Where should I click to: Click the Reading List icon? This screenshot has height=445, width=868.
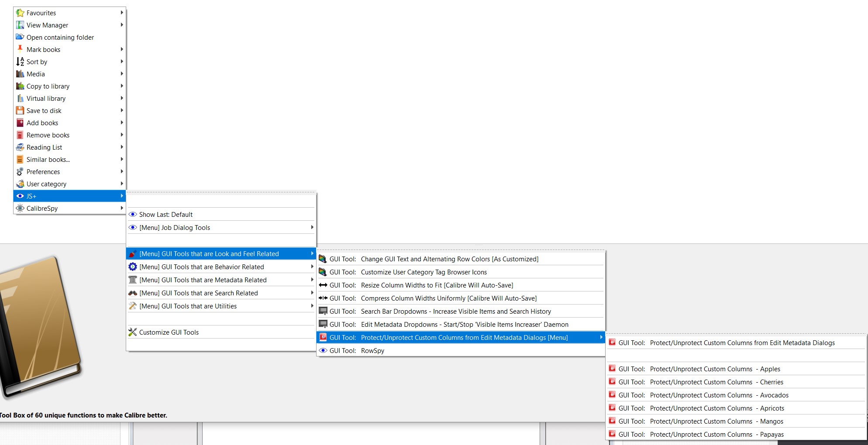(x=20, y=147)
